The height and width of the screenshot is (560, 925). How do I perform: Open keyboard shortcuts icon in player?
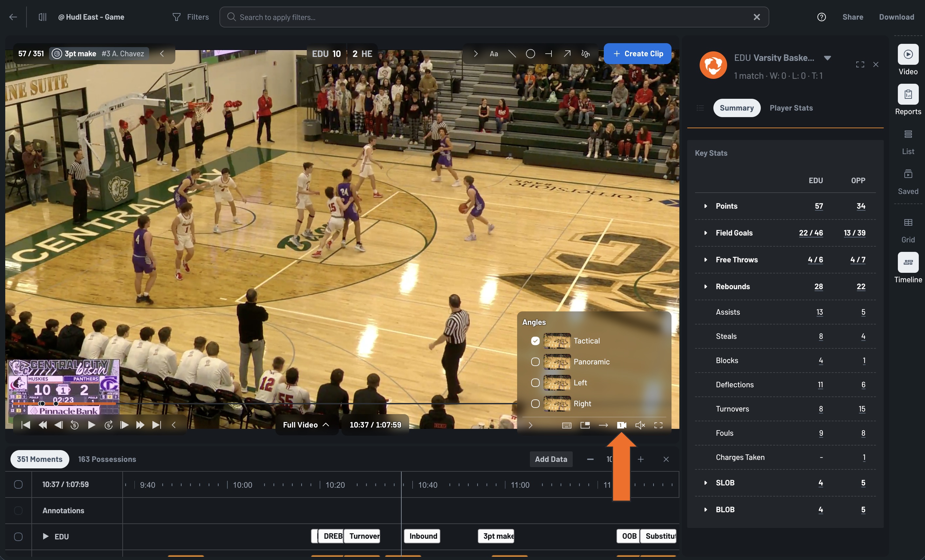567,425
